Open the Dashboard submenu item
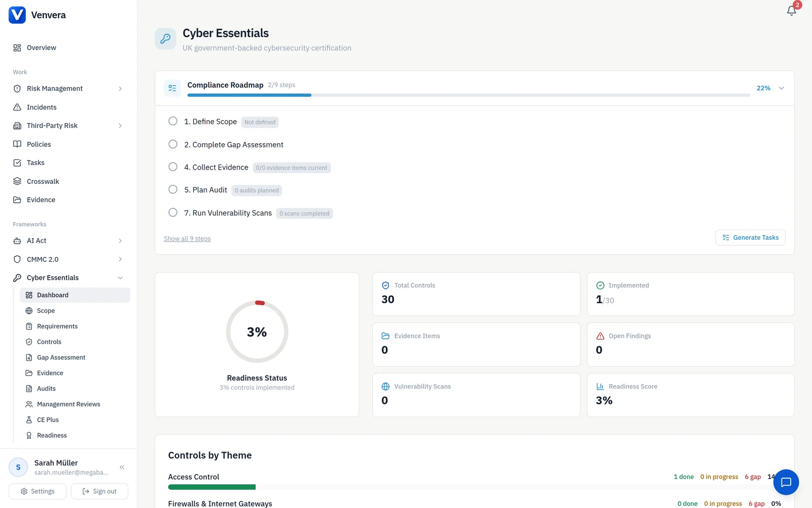 point(75,295)
